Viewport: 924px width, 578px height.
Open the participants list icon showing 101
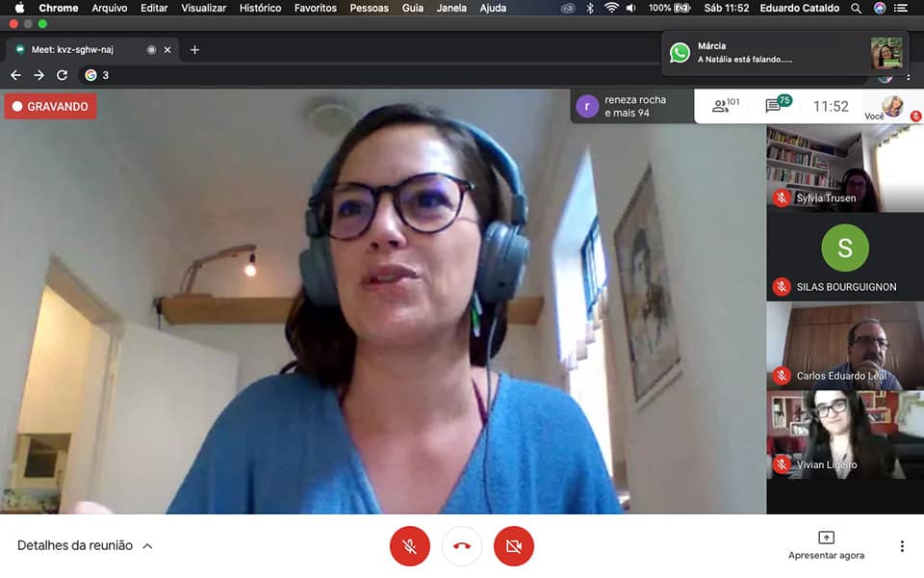click(725, 106)
